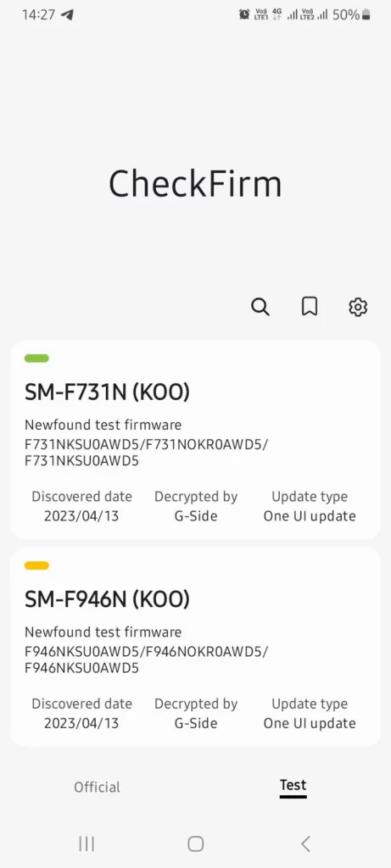Tap the green status indicator on SM-F731N
391x868 pixels.
(x=36, y=359)
